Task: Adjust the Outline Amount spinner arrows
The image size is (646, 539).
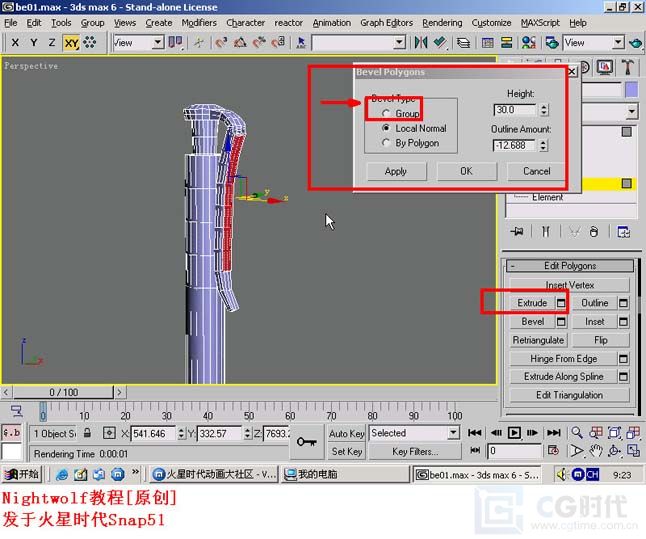Action: pyautogui.click(x=544, y=145)
